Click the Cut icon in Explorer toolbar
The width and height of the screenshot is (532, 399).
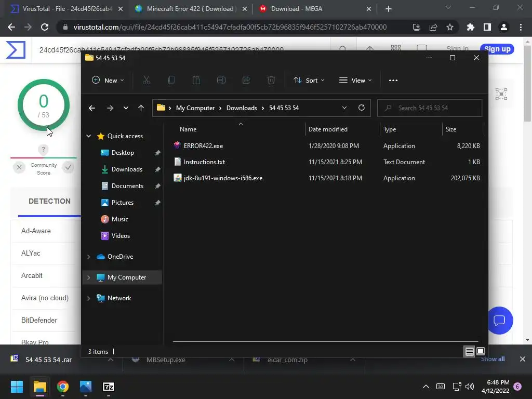[146, 81]
